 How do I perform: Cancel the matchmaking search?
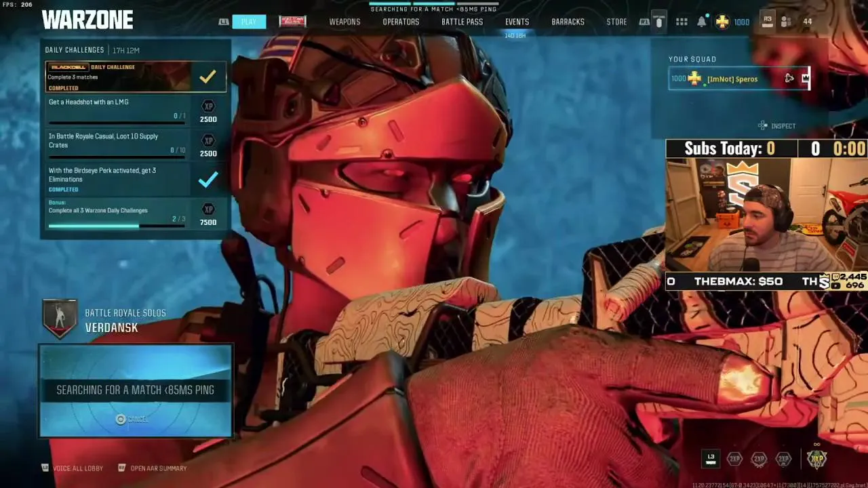click(131, 420)
